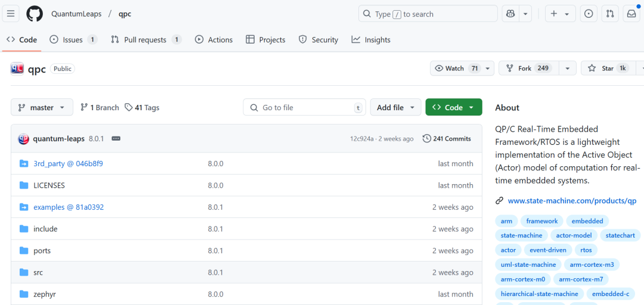The width and height of the screenshot is (644, 305).
Task: Open the QuantumLeaps owner link
Action: pyautogui.click(x=76, y=14)
